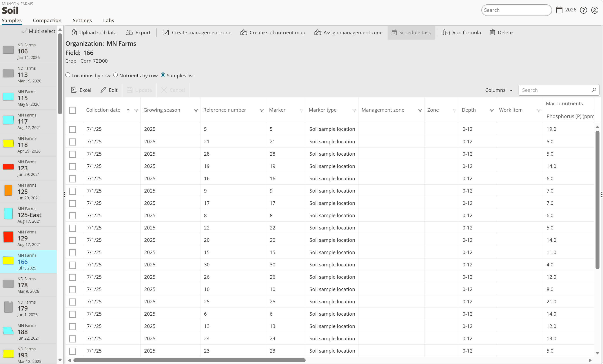Screen dimensions: 603x364
Task: Open Reference number filter icon
Action: (x=262, y=111)
